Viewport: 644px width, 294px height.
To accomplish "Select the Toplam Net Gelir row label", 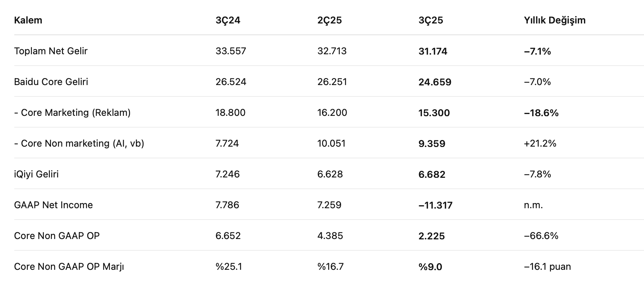I will [x=51, y=51].
